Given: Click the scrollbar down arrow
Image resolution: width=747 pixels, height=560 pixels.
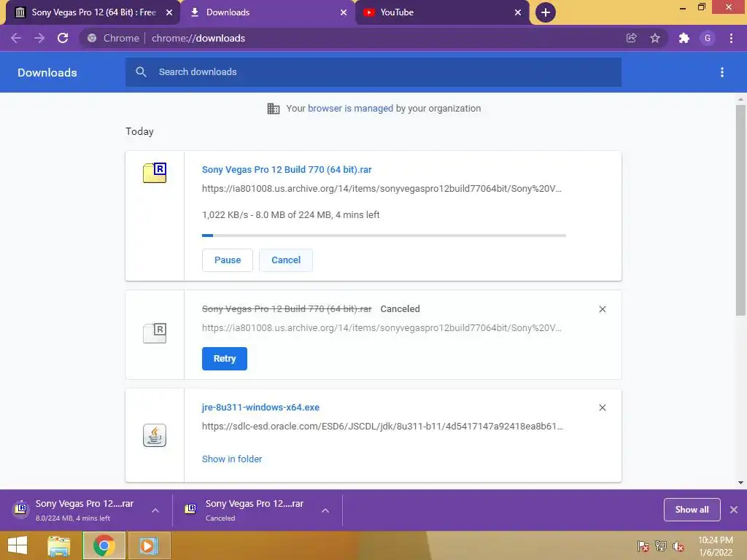Looking at the screenshot, I should [x=740, y=483].
